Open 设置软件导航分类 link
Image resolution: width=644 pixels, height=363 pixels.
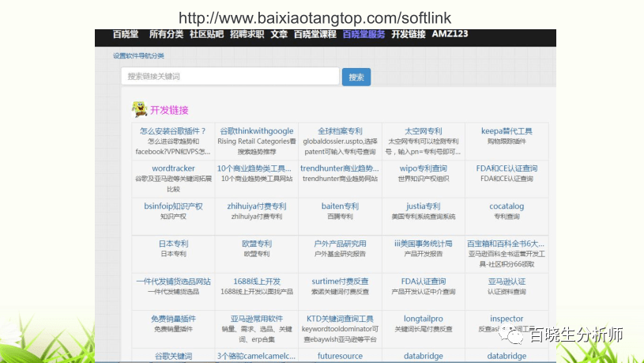coord(139,56)
